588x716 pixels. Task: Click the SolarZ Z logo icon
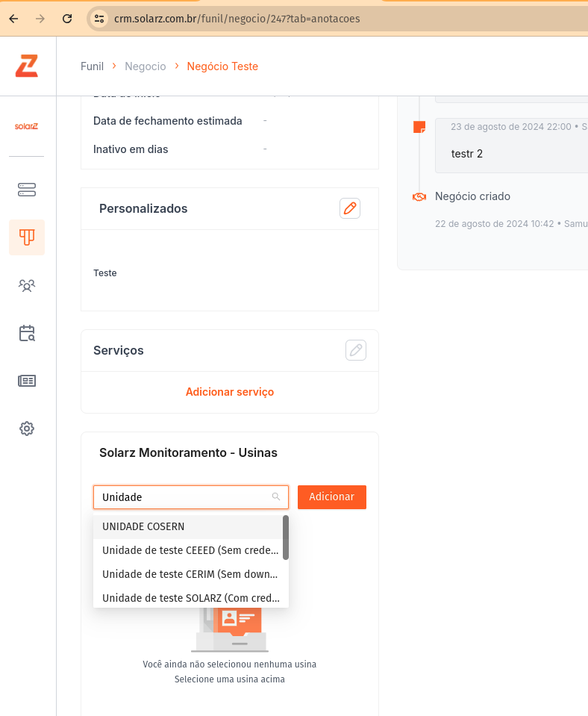27,66
